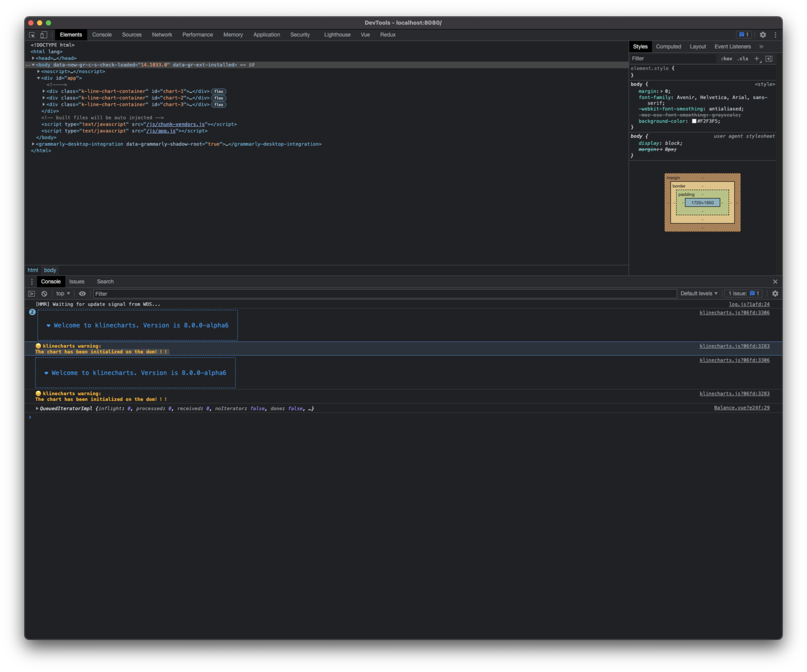
Task: Switch to the Computed styles tab
Action: [x=669, y=46]
